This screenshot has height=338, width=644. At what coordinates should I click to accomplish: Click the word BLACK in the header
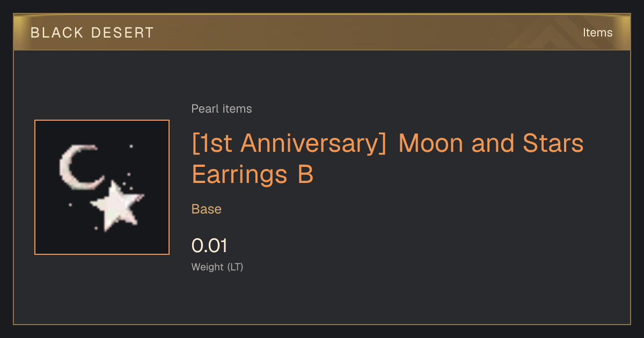pos(57,33)
